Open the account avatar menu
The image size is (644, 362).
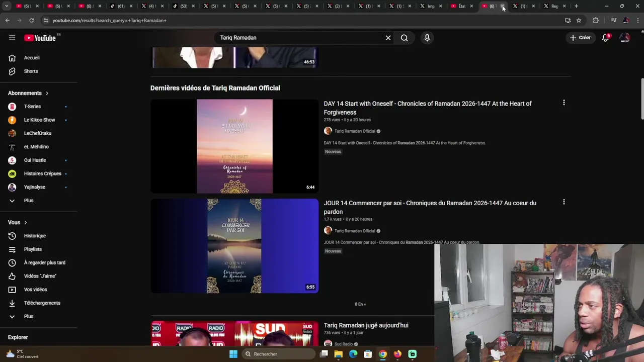(x=625, y=38)
